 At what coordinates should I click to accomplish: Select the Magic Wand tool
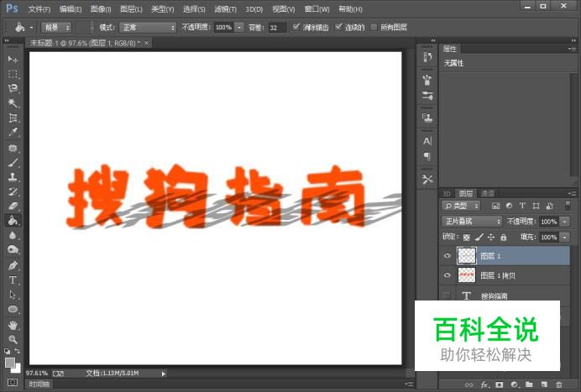[13, 103]
